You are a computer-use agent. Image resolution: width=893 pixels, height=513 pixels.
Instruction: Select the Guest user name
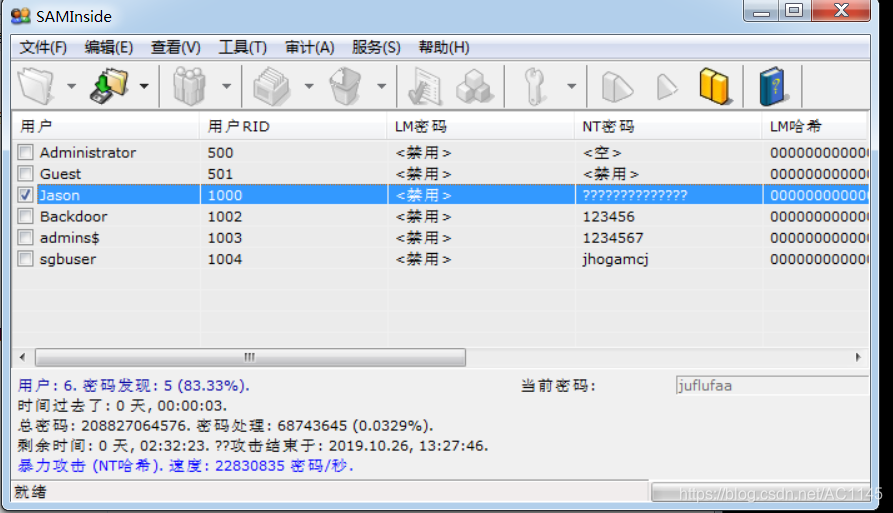coord(60,173)
